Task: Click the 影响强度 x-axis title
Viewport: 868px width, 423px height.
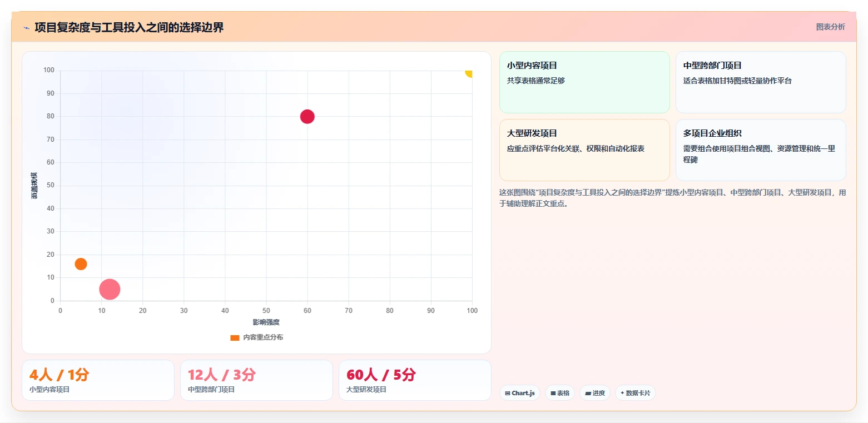Action: pos(266,322)
